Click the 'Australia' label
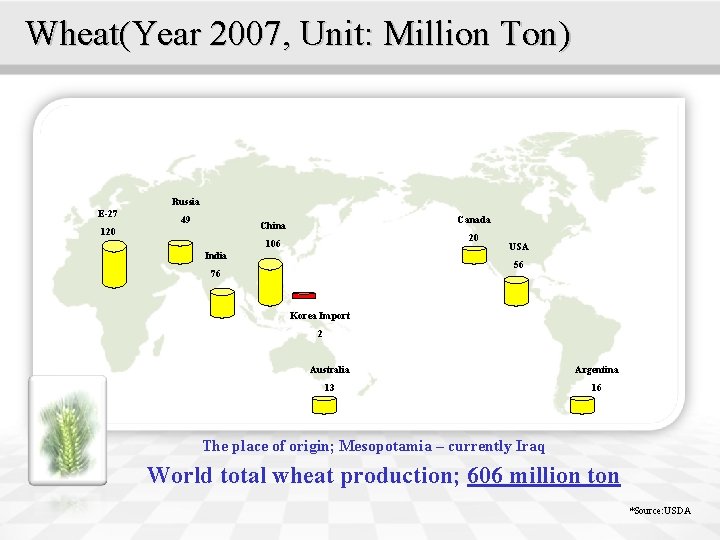The image size is (720, 540). pyautogui.click(x=330, y=370)
